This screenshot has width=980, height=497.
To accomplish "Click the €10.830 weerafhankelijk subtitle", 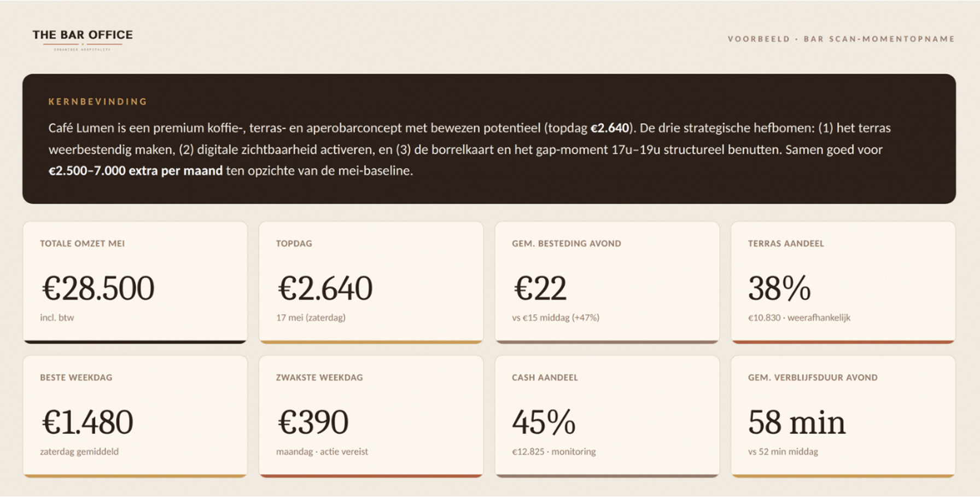I will [799, 317].
